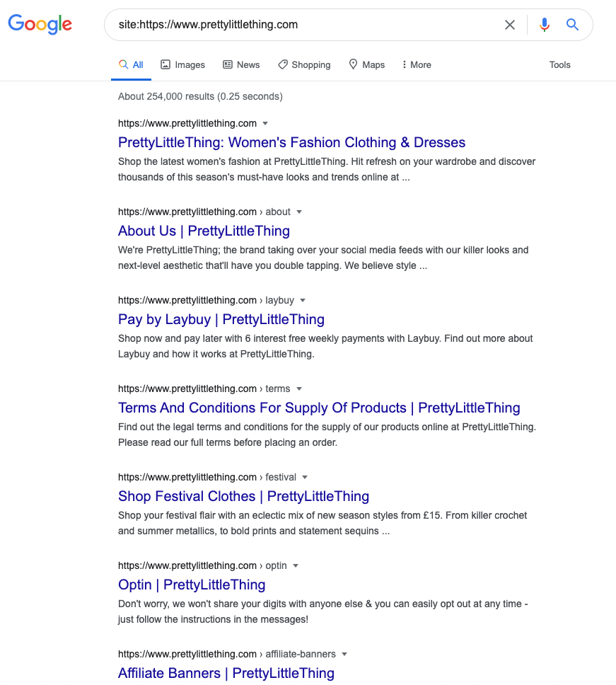
Task: Go to the Maps tab
Action: (367, 64)
